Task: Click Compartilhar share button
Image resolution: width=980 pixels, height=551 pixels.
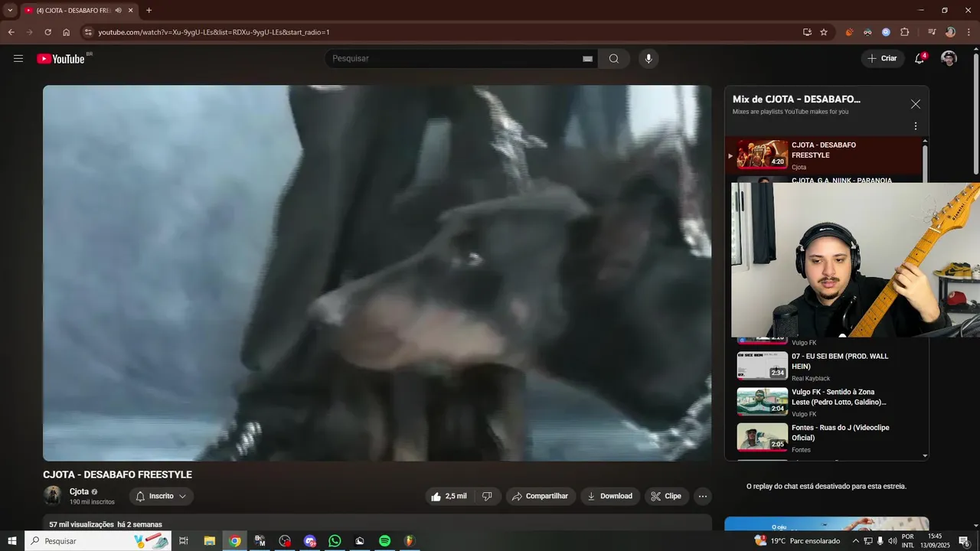Action: point(541,497)
